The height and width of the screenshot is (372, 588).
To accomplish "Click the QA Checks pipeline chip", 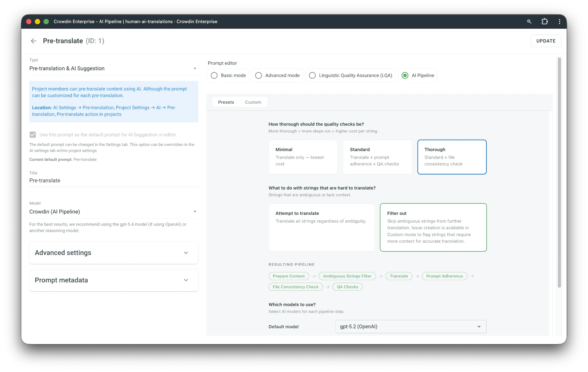I will 347,287.
